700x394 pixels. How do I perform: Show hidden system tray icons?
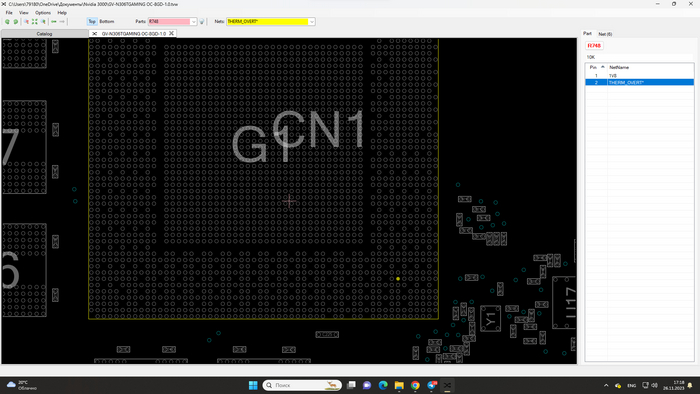click(x=606, y=385)
